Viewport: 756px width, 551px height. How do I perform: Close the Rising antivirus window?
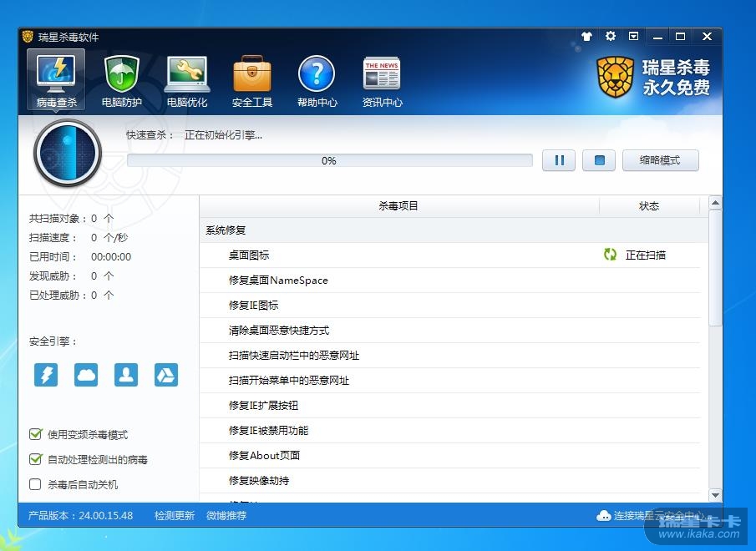(x=707, y=37)
